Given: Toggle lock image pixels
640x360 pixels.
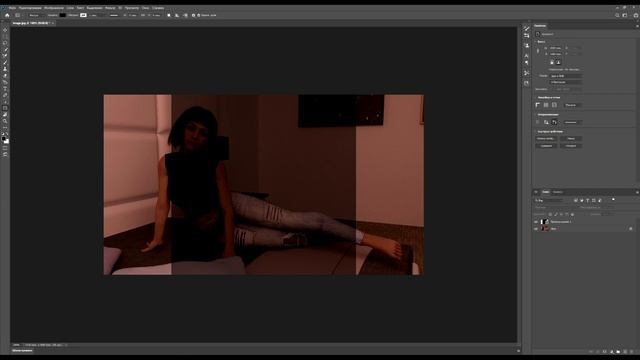Looking at the screenshot, I should (x=556, y=214).
